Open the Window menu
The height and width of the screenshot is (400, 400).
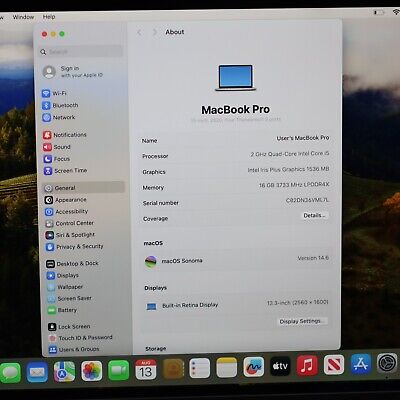(x=23, y=17)
